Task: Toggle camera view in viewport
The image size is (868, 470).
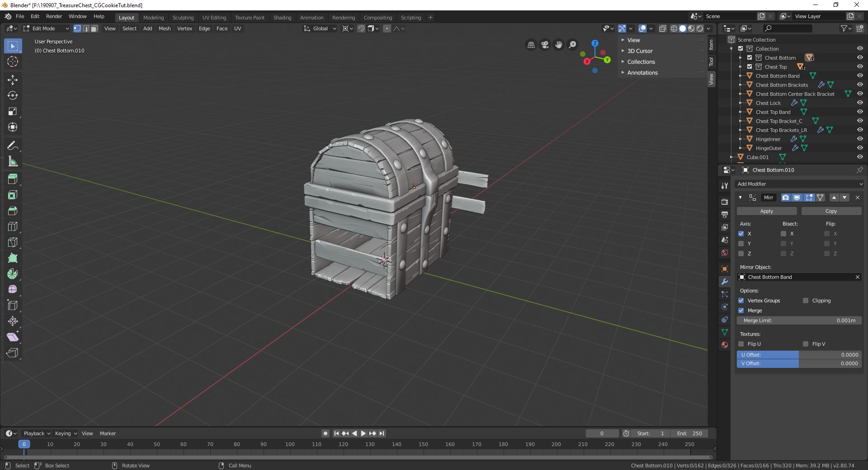Action: pos(545,45)
